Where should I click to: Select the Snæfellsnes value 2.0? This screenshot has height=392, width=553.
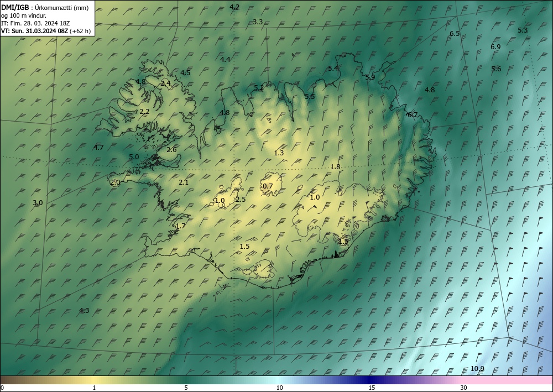116,182
